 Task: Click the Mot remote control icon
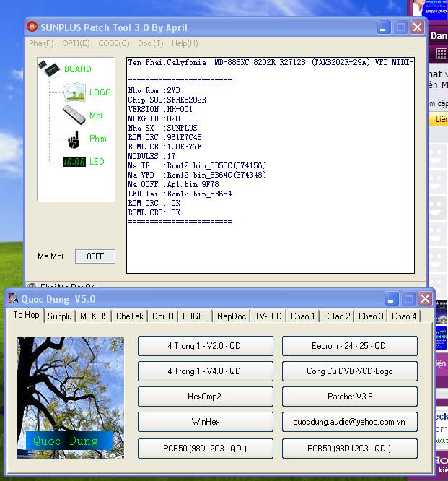pyautogui.click(x=74, y=115)
